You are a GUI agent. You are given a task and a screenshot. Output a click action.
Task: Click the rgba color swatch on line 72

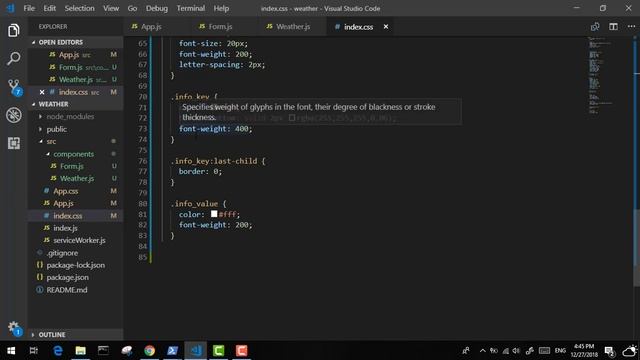click(292, 118)
